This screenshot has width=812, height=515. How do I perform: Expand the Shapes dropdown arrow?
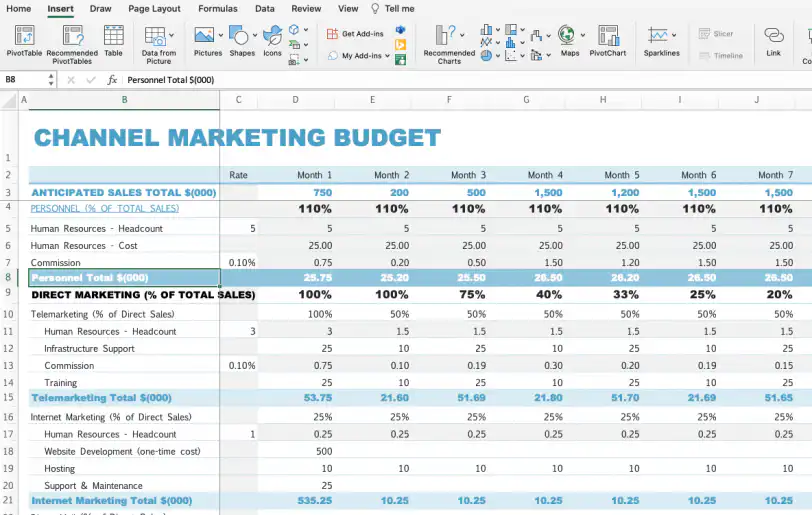pyautogui.click(x=255, y=35)
